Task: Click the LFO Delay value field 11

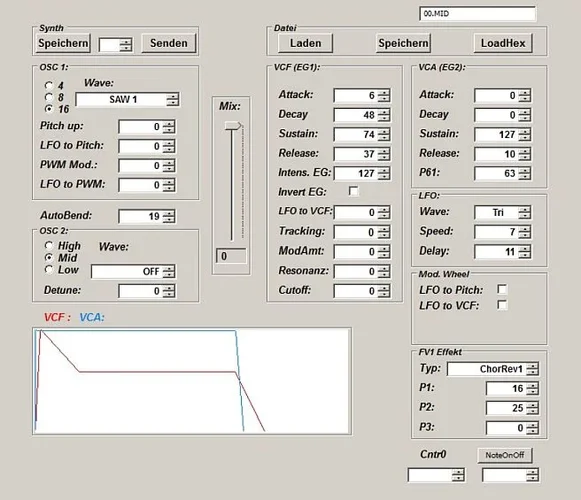Action: point(497,252)
